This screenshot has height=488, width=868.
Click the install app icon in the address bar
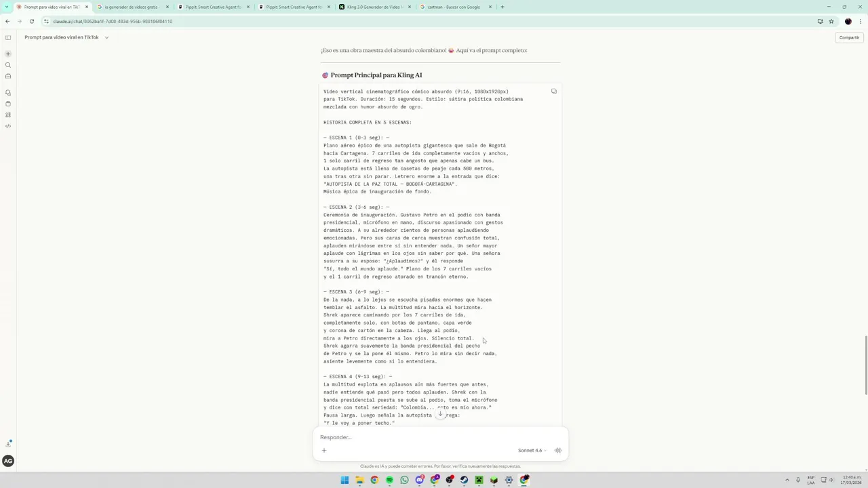pos(821,21)
